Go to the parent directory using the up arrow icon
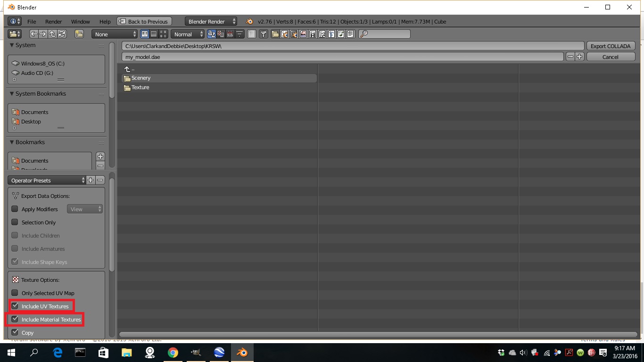Screen dimensions: 644x362 (x=52, y=34)
